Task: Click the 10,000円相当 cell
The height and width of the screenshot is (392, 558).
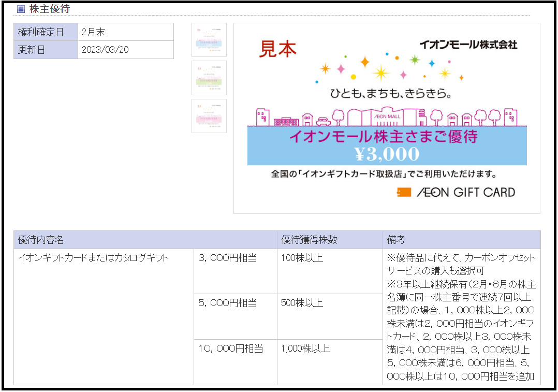Action: pos(236,362)
